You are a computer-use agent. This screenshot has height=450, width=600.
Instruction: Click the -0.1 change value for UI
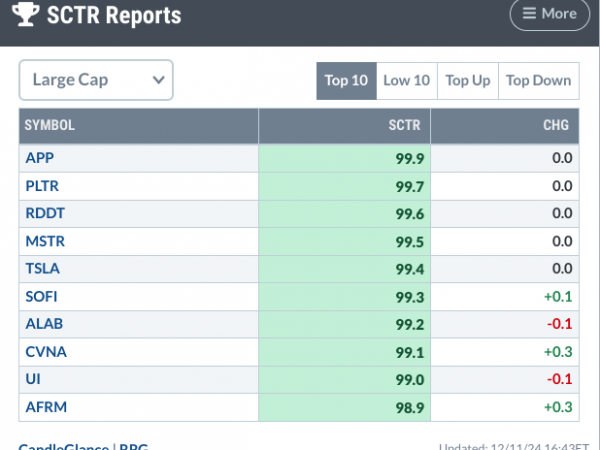click(559, 379)
